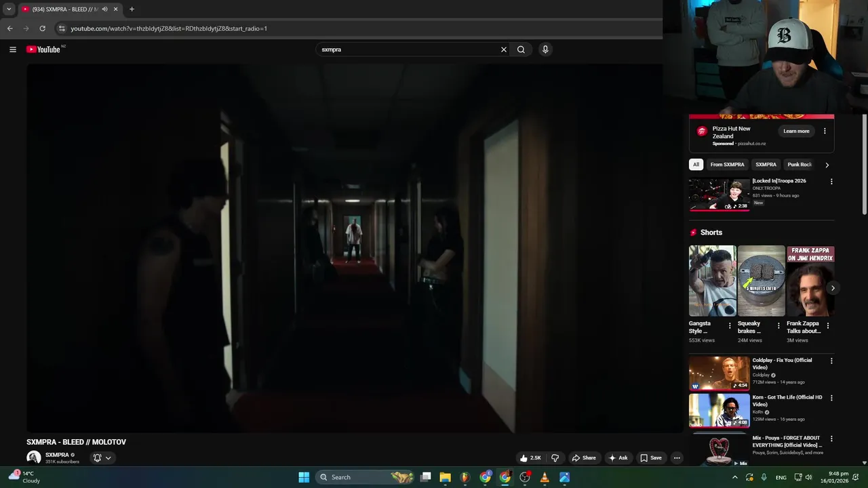
Task: Click the URL address bar
Action: point(359,28)
